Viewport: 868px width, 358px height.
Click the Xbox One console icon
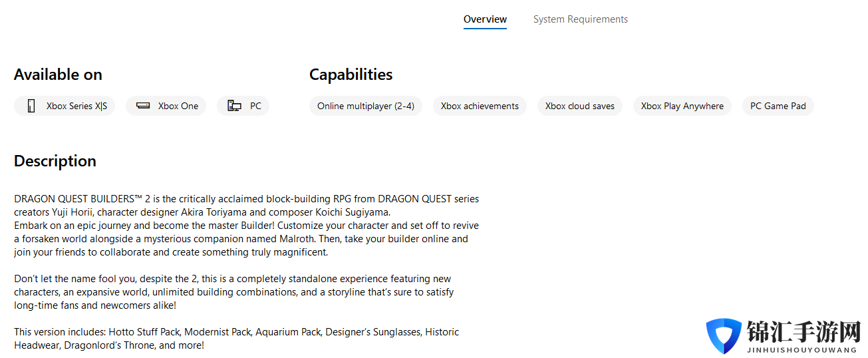143,106
